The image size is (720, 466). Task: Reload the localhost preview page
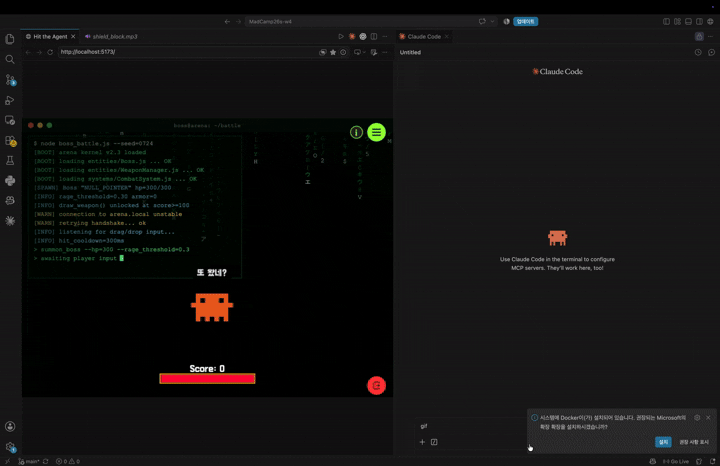click(x=50, y=52)
